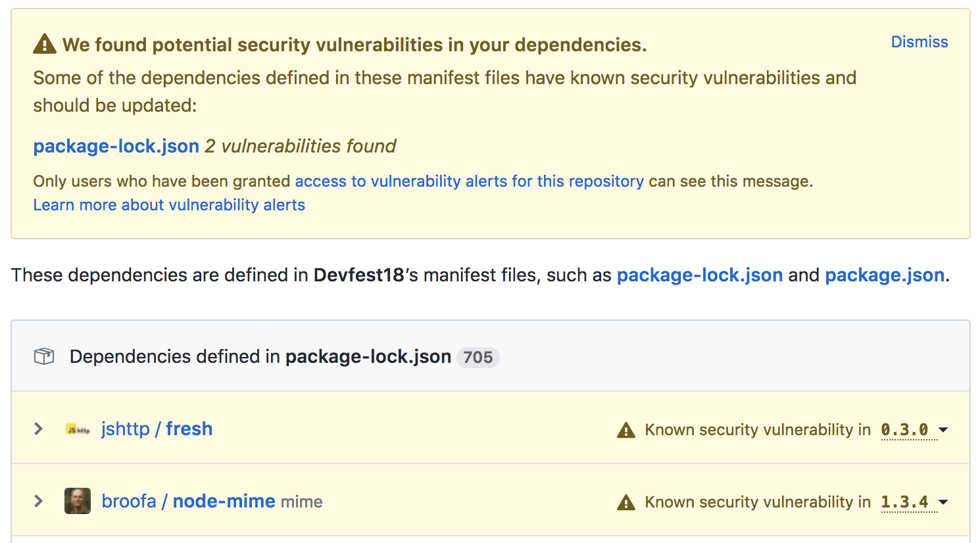
Task: Open the 0.3.0 version dropdown arrow
Action: [x=943, y=430]
